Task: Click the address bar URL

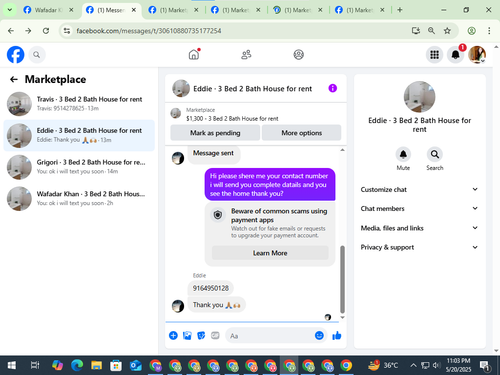Action: point(149,31)
